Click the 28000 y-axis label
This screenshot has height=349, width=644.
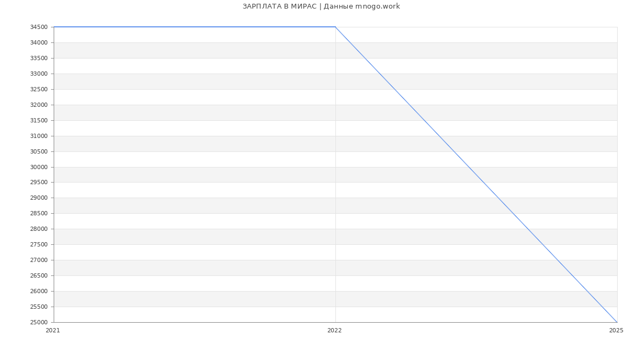click(x=39, y=229)
